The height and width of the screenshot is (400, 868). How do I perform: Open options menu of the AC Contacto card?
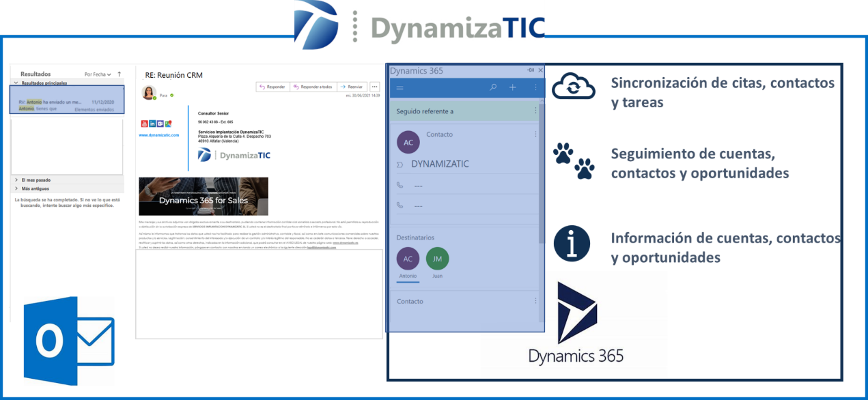point(535,134)
